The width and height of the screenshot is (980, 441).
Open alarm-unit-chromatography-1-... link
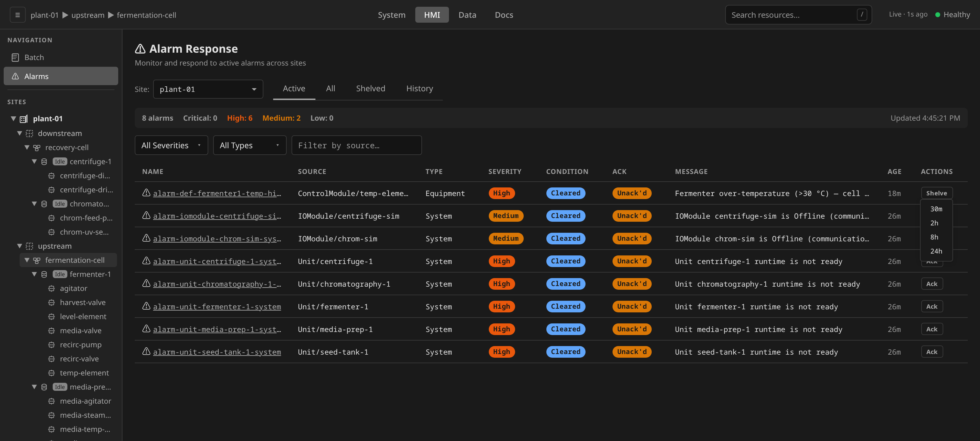pos(217,284)
